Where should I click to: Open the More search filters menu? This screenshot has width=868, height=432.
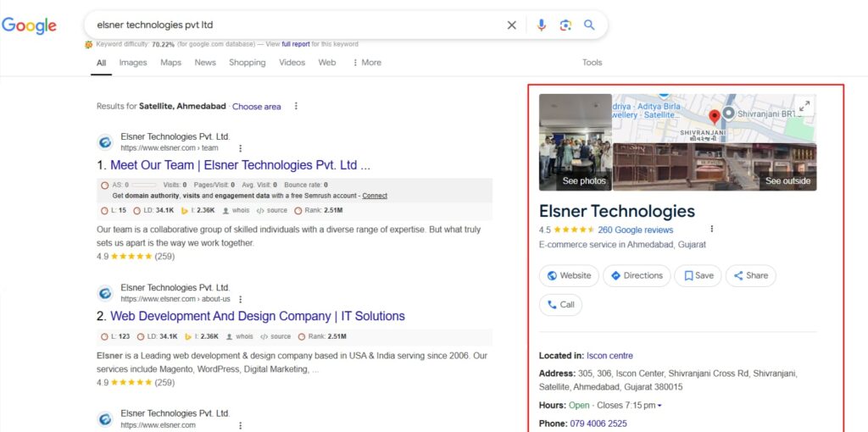point(367,63)
